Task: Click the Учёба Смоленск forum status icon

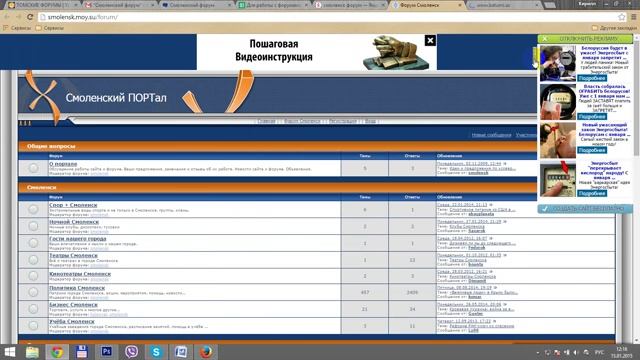Action: point(33,326)
